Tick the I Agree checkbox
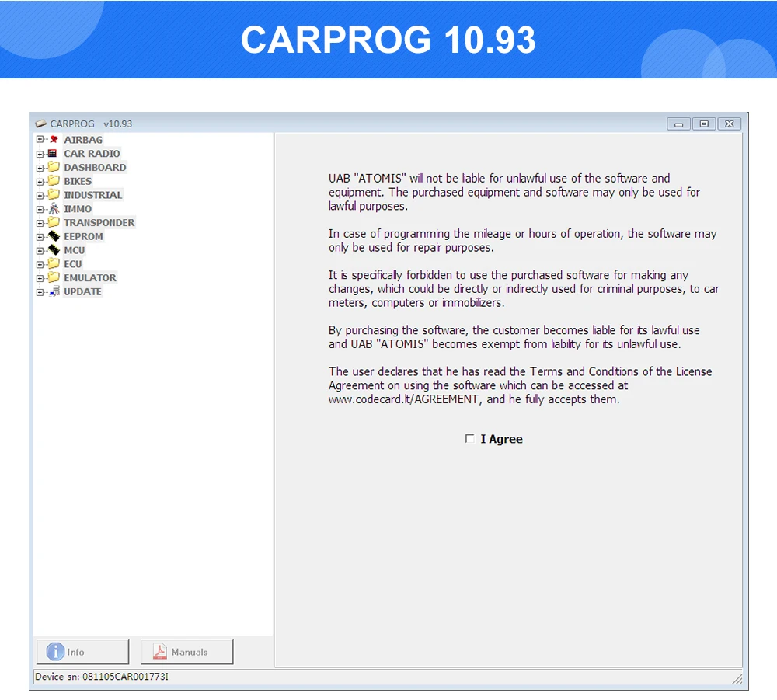Screen dimensions: 777x700 (470, 438)
